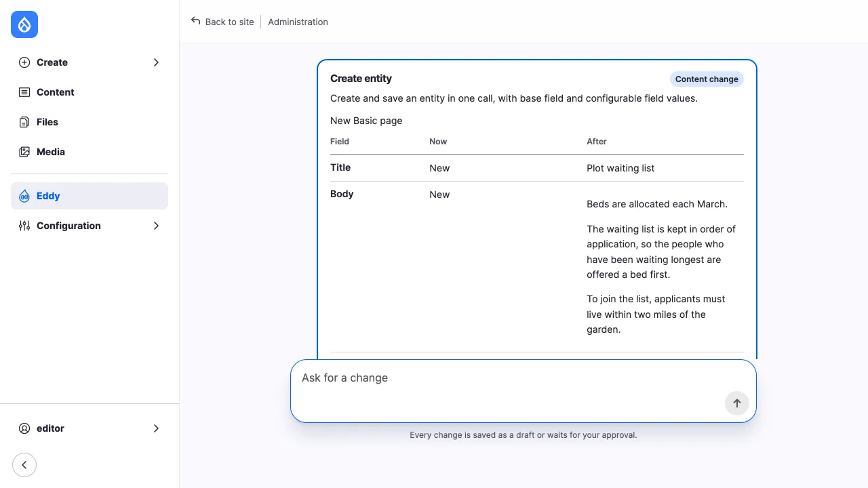Click the Create plus-circle icon
The height and width of the screenshot is (488, 868).
pos(24,62)
